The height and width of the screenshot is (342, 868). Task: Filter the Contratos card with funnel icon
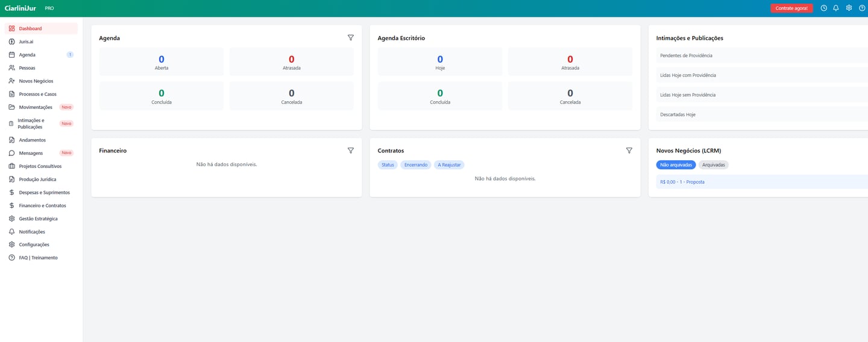coord(629,151)
